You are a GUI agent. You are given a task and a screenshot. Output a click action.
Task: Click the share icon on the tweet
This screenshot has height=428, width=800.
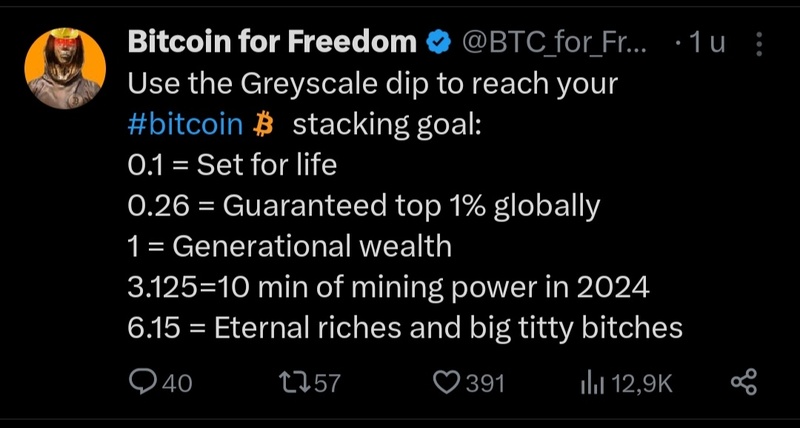(x=743, y=382)
